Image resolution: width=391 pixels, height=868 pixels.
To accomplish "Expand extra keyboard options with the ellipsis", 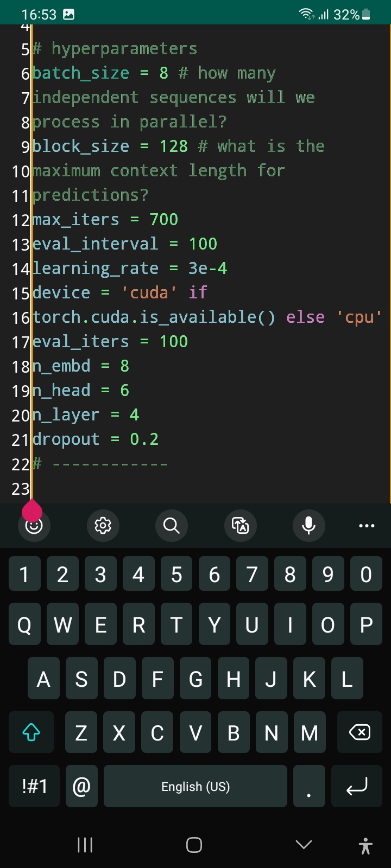I will pos(367,526).
